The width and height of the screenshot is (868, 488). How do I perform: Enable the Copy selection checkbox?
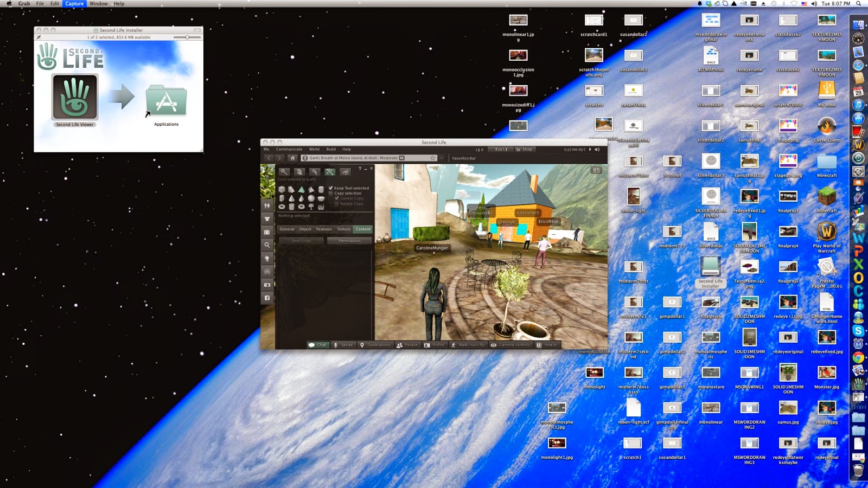(330, 193)
